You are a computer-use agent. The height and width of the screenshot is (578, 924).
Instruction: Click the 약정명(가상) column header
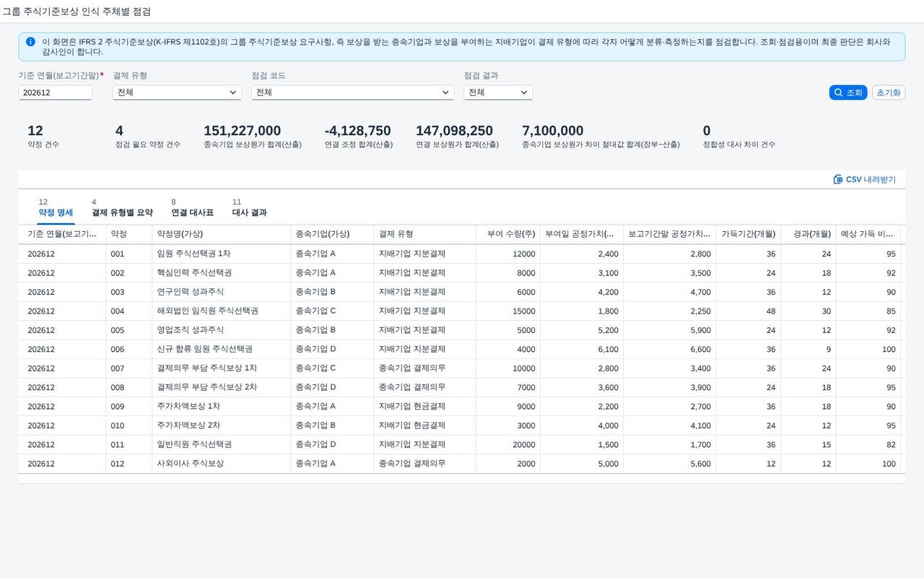221,234
